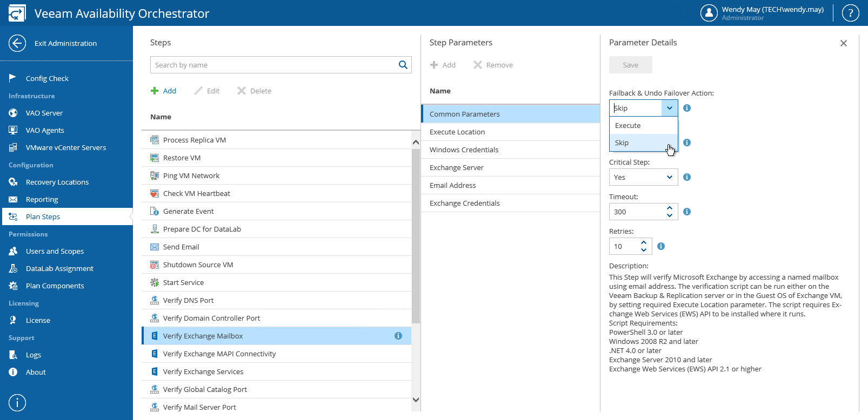
Task: Click Add in Step Parameters panel
Action: [443, 65]
